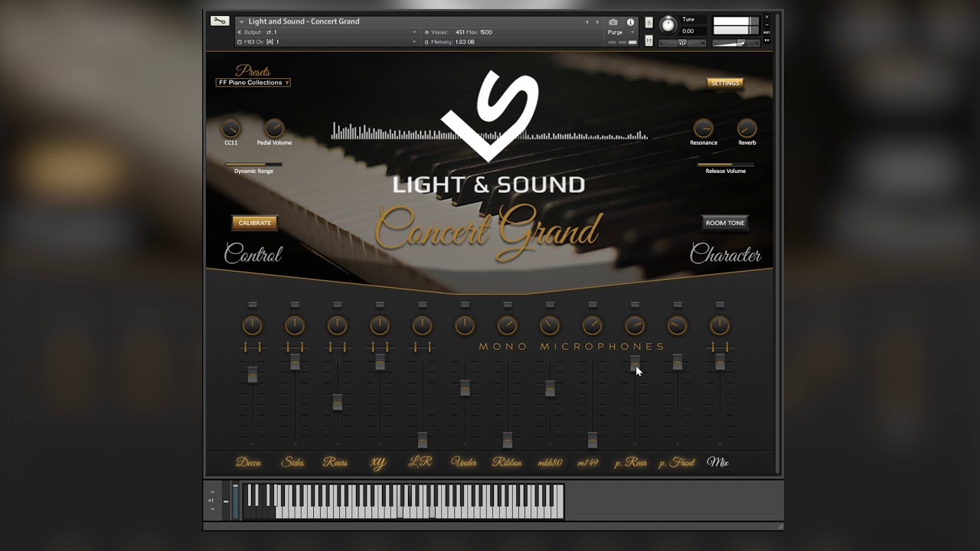
Task: Adjust the Pedal Volume knob
Action: [x=274, y=128]
